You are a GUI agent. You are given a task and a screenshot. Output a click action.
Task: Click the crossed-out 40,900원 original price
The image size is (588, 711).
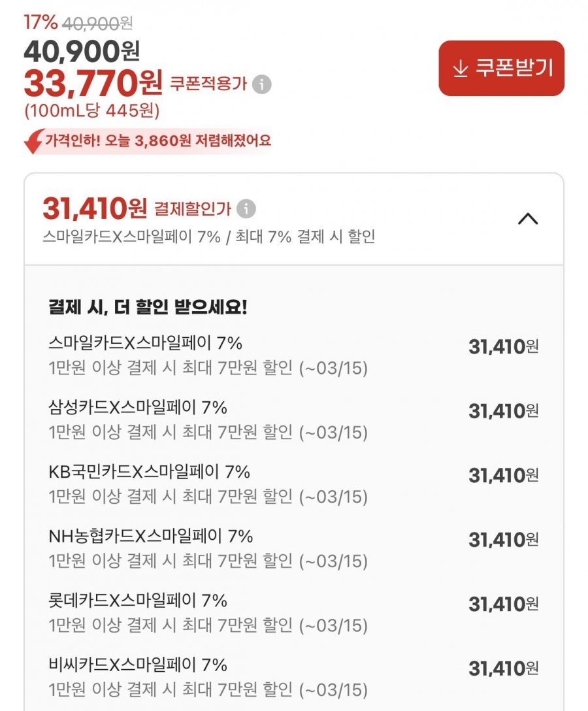click(97, 23)
